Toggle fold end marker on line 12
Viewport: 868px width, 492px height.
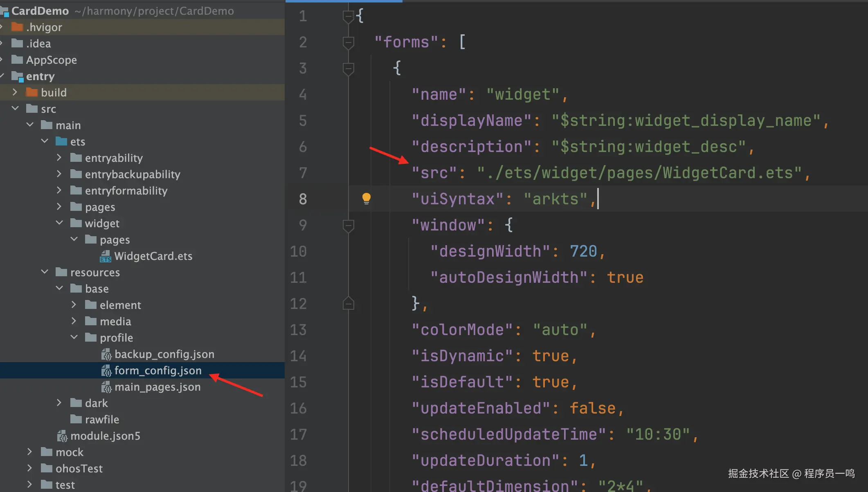click(x=348, y=304)
